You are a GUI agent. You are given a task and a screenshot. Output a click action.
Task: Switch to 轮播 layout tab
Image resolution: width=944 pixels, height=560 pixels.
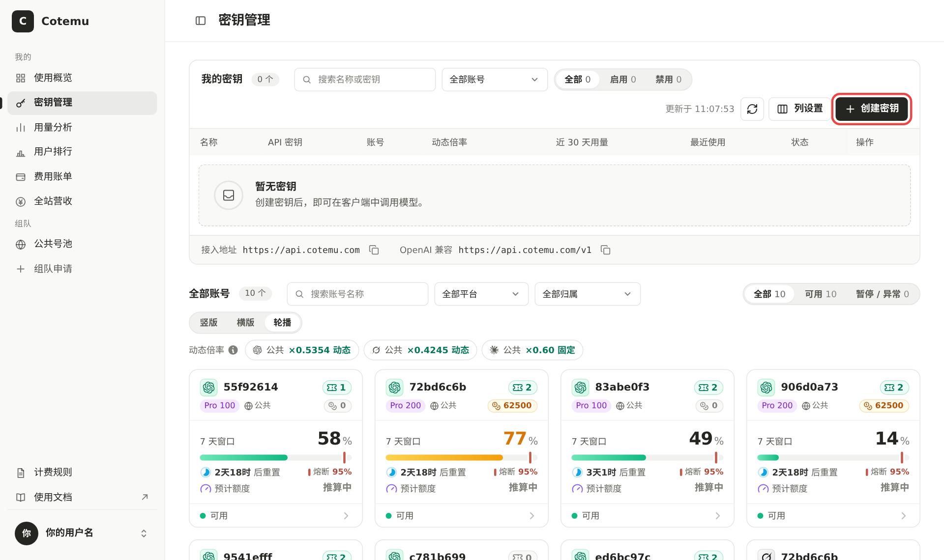282,323
